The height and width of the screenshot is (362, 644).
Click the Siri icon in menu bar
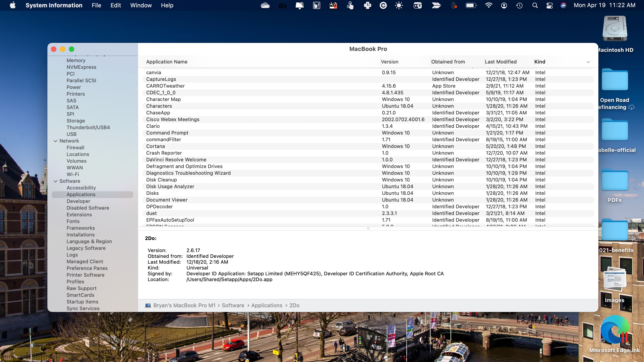coord(563,5)
